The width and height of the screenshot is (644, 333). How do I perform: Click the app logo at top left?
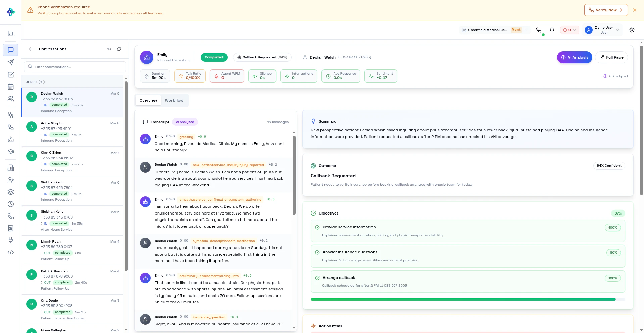click(11, 12)
